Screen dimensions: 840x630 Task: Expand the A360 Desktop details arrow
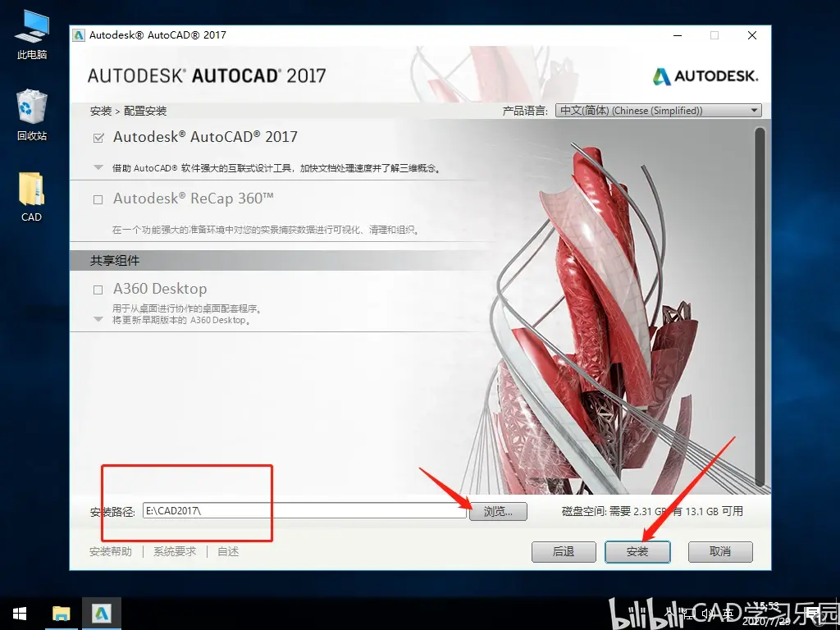click(98, 319)
